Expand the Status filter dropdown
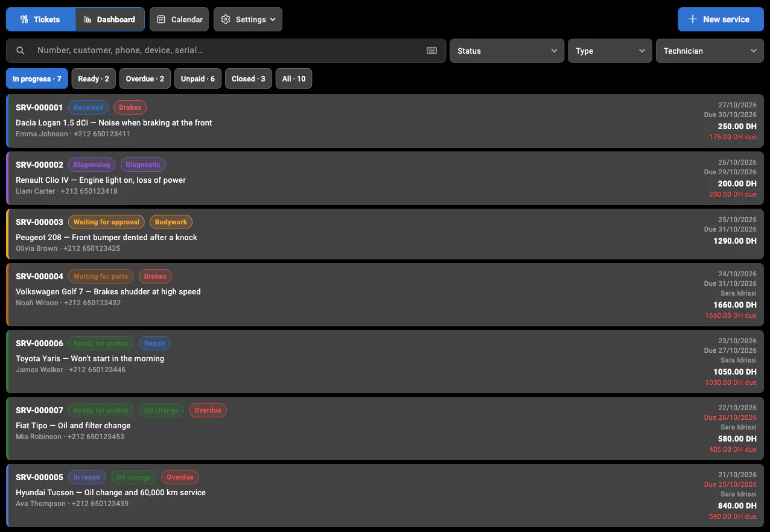The width and height of the screenshot is (770, 532). click(x=507, y=51)
